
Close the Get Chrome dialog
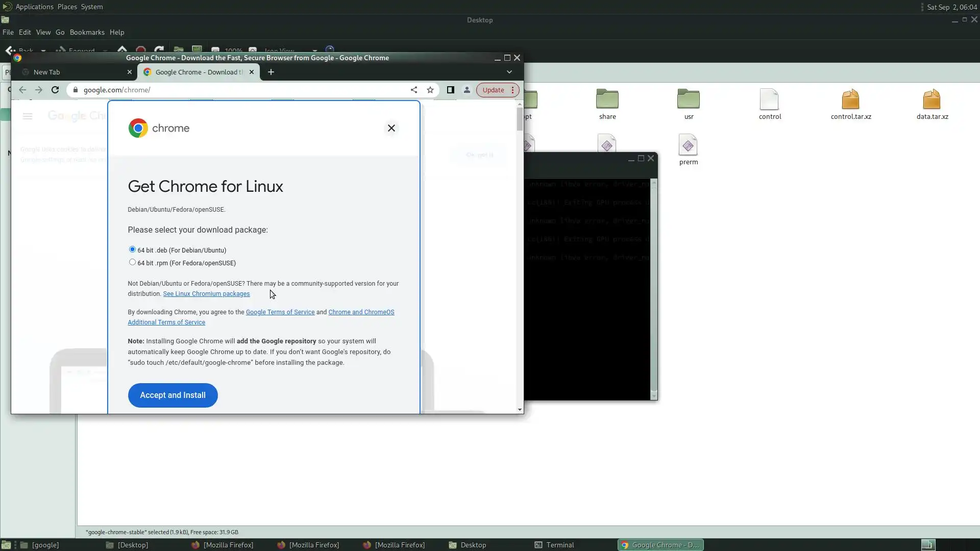(391, 128)
